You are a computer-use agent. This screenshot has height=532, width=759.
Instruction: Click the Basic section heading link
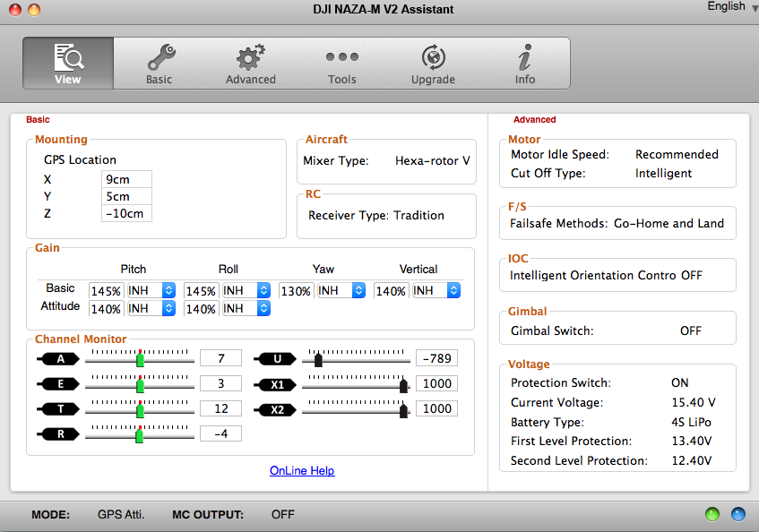(x=38, y=119)
